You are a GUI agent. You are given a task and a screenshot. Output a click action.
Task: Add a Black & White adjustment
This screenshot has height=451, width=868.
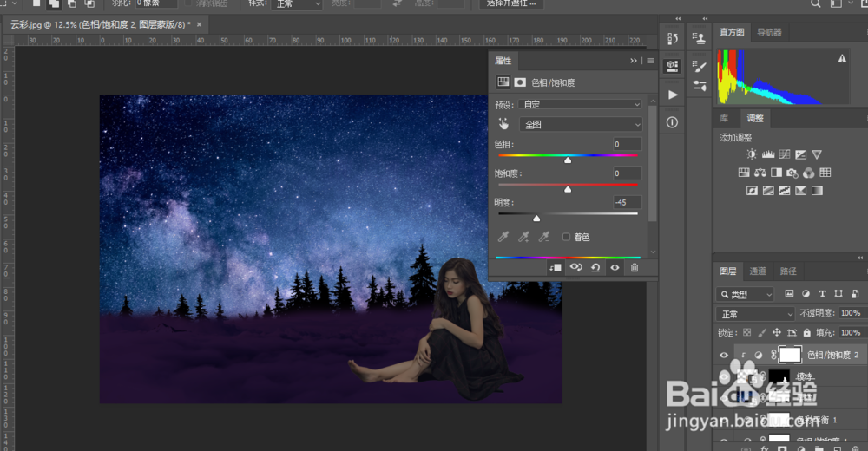(x=776, y=173)
